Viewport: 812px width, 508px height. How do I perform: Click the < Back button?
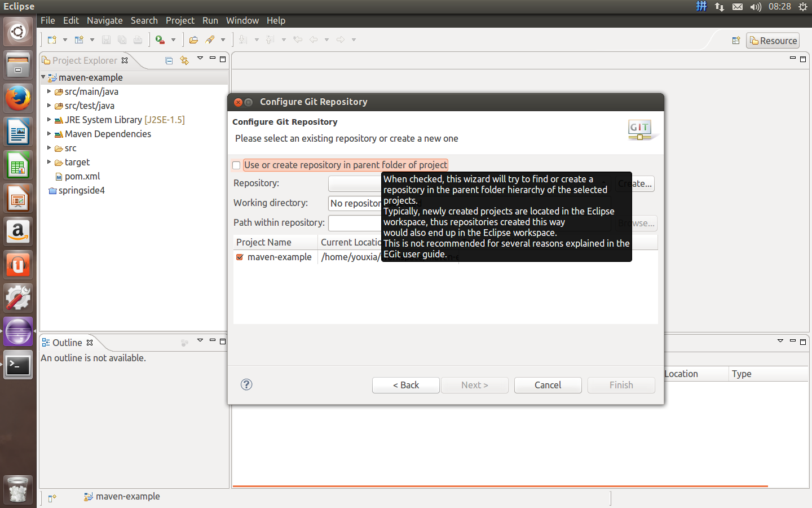[x=405, y=385]
